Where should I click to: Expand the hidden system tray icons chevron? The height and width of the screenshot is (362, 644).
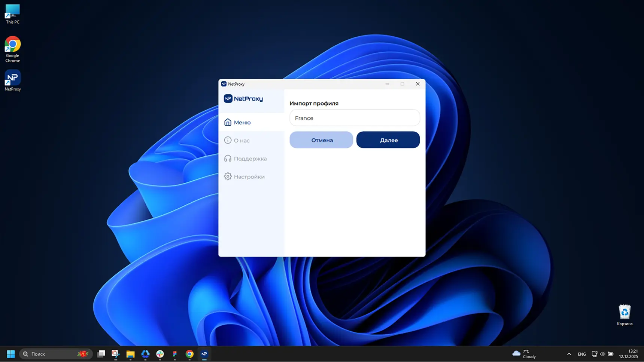(x=569, y=354)
